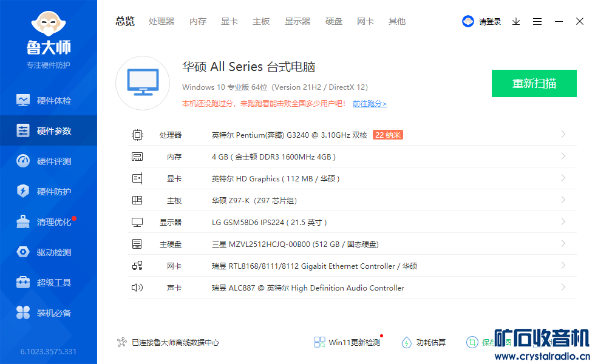595x364 pixels.
Task: Expand the 内存 row chevron
Action: (x=563, y=157)
